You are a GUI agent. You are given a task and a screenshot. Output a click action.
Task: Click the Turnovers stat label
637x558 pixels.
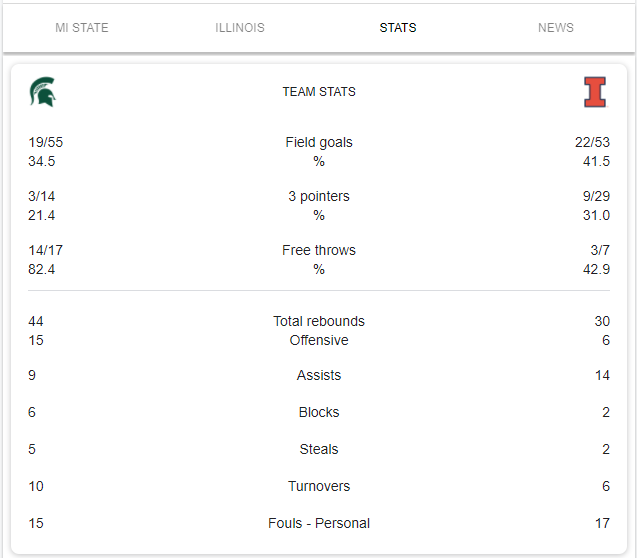pos(319,486)
